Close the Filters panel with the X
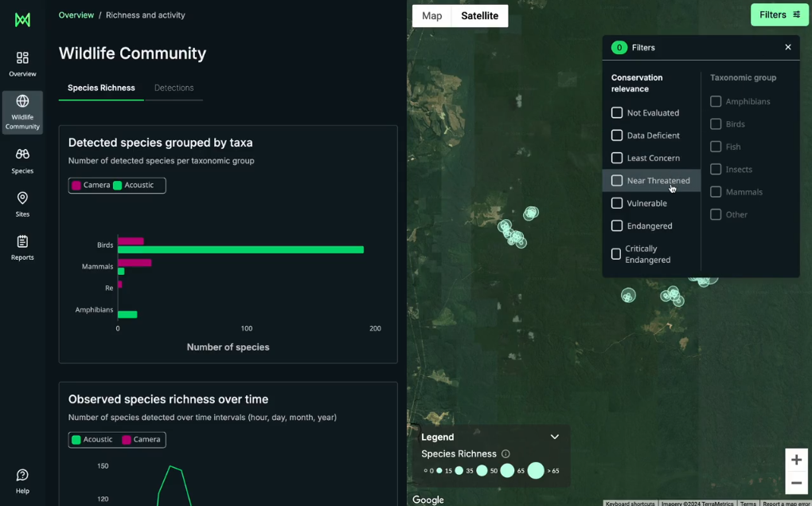Screen dimensions: 812x506 coord(787,47)
